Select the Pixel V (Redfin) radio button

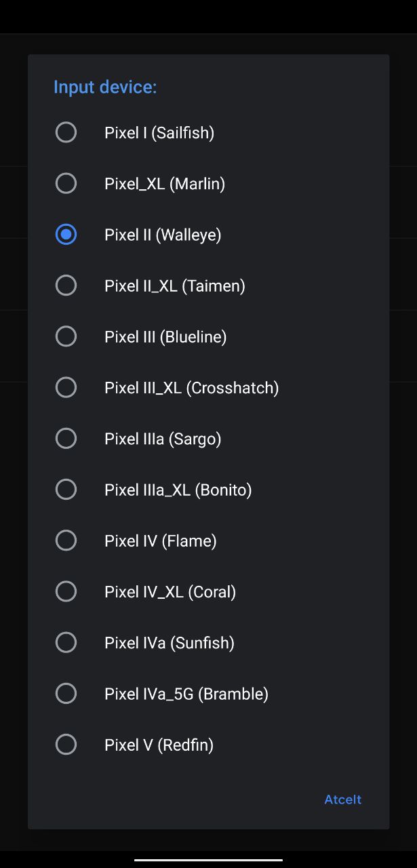(66, 745)
